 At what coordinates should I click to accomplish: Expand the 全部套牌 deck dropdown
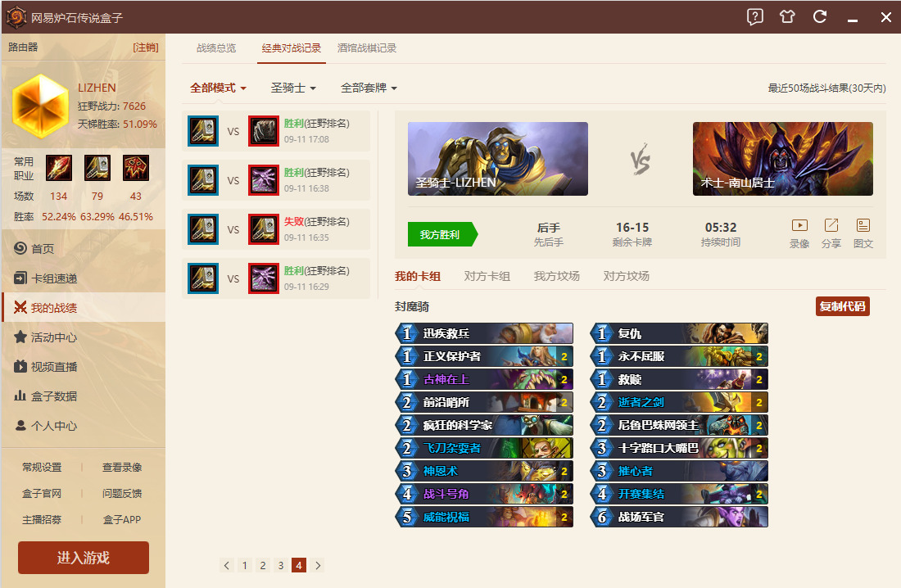(x=369, y=88)
